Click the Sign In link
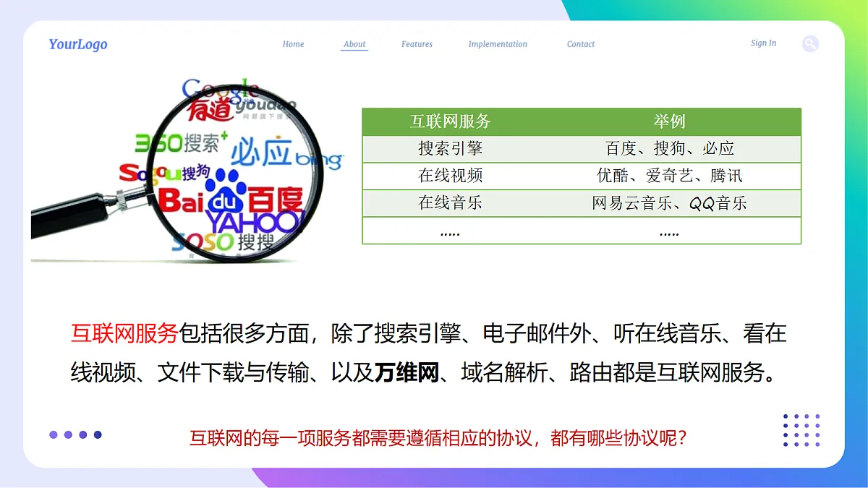Viewport: 868px width, 488px height. tap(763, 43)
